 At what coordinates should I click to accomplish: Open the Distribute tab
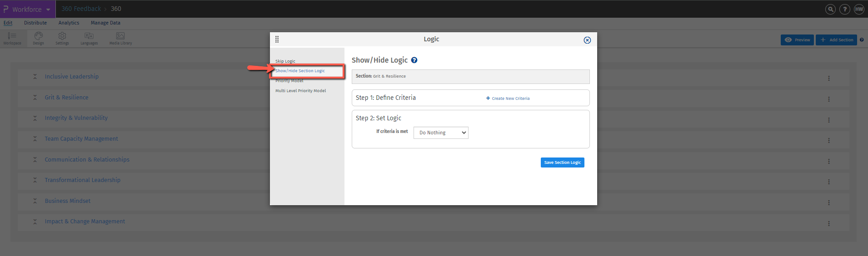click(x=35, y=23)
